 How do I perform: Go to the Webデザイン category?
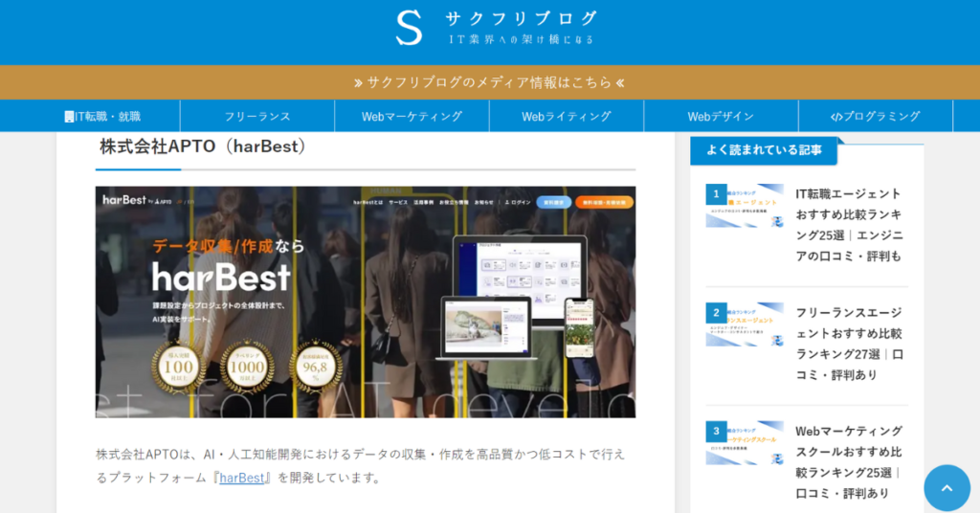721,116
